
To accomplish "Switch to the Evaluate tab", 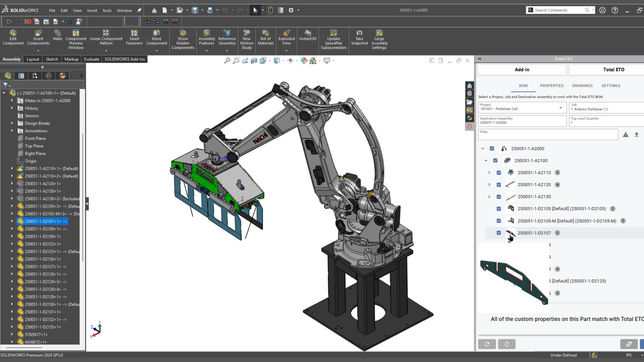I will (x=92, y=59).
